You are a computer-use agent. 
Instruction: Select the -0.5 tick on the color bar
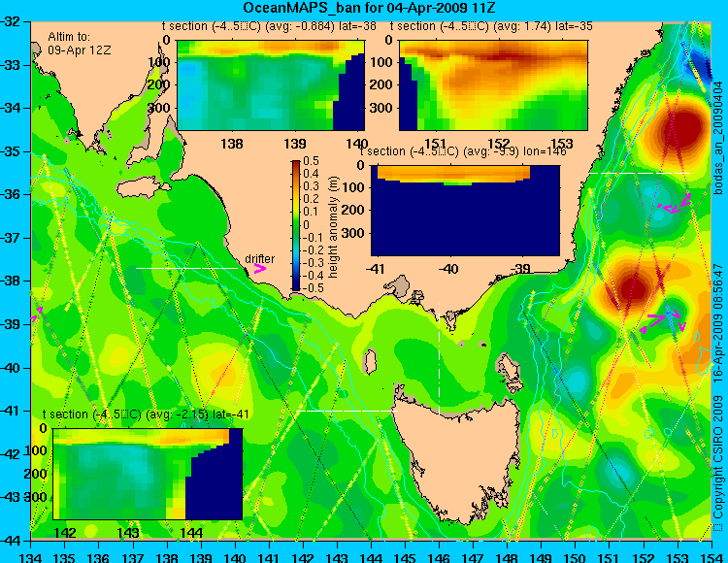pos(311,287)
